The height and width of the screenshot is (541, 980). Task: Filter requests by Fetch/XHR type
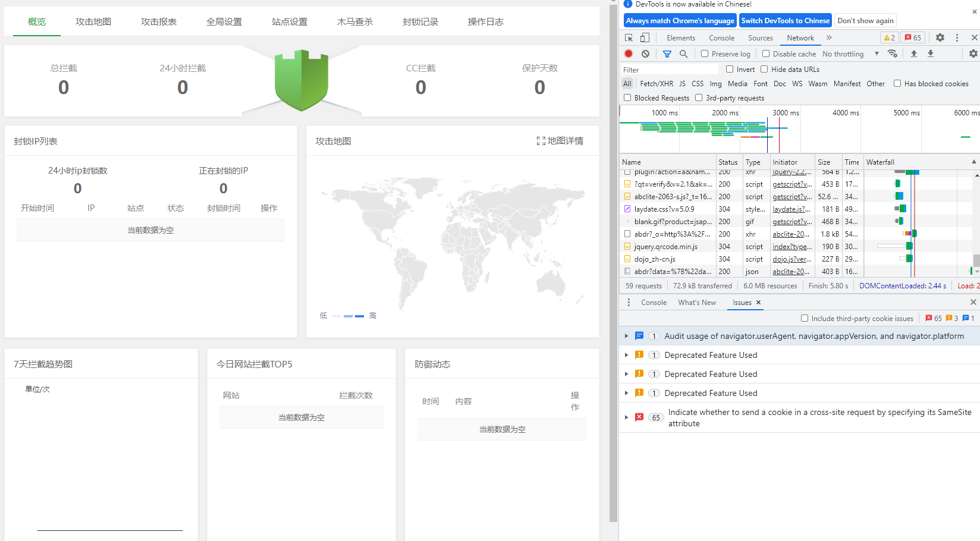(x=657, y=83)
